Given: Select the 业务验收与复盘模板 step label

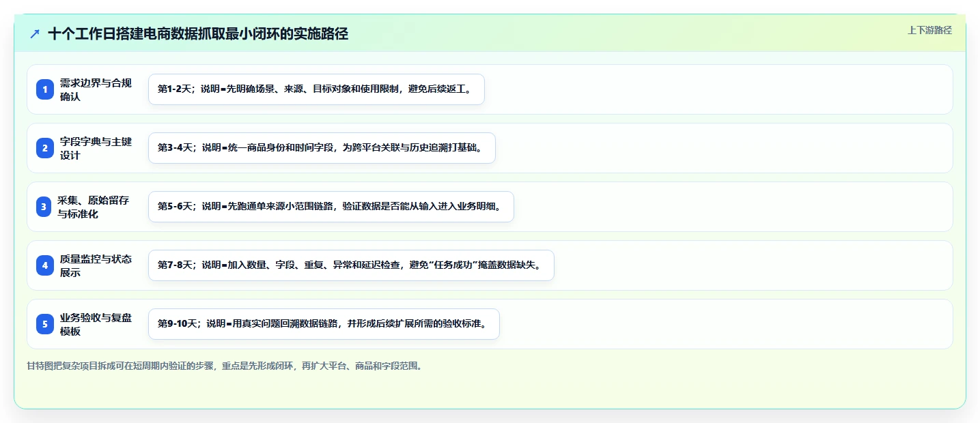Looking at the screenshot, I should (96, 324).
